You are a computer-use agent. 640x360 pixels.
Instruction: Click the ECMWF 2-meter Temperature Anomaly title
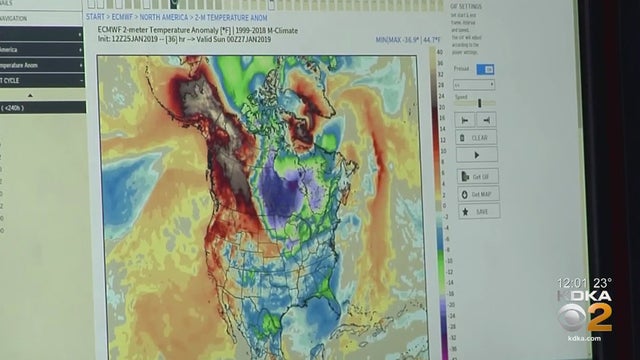(x=198, y=31)
